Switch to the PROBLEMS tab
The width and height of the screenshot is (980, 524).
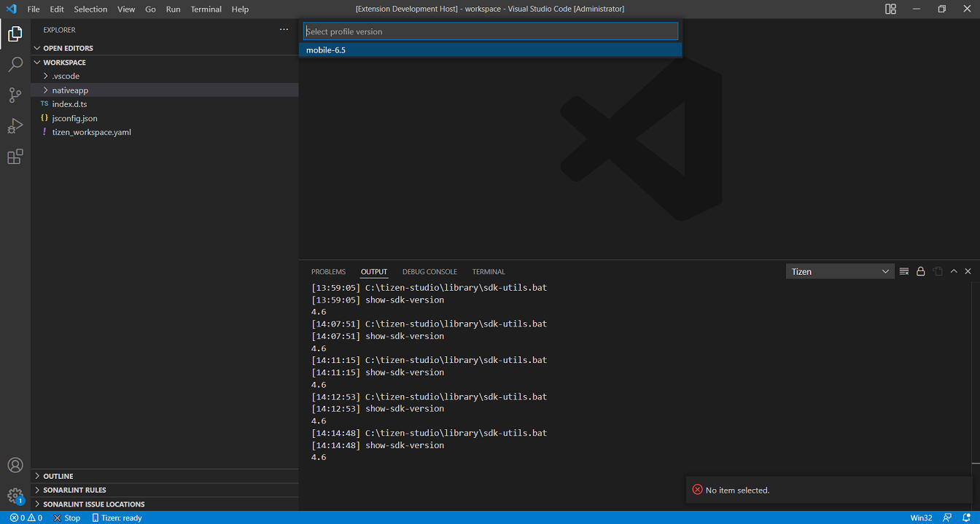(328, 272)
